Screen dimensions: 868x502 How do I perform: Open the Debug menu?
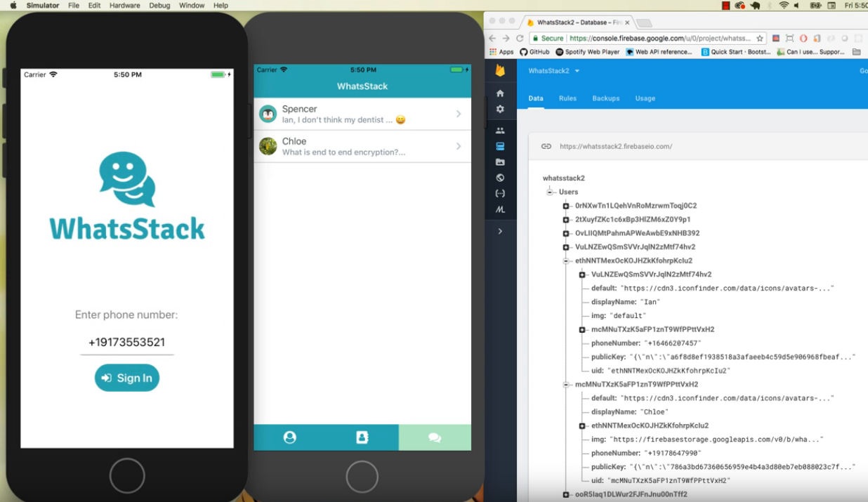159,6
